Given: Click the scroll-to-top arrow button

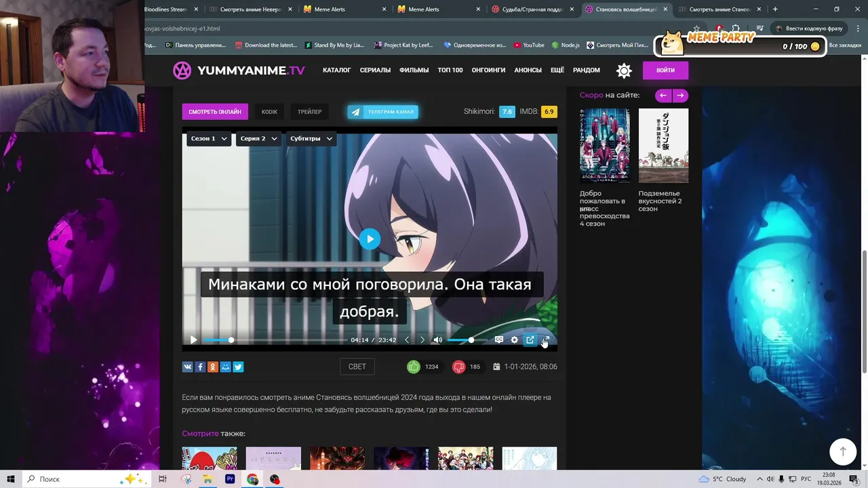Looking at the screenshot, I should click(843, 451).
